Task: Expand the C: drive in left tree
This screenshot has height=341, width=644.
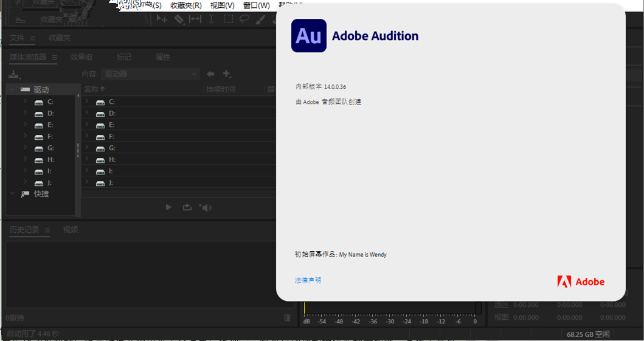Action: 25,102
